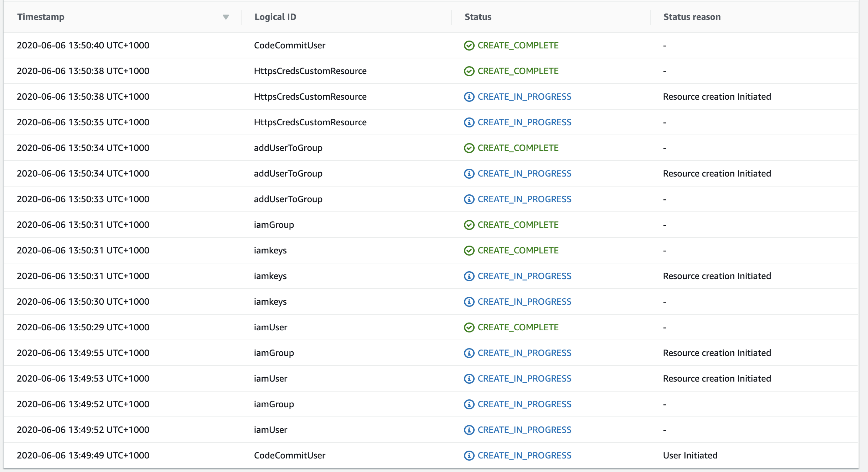
Task: Click HttpsCredsCustomResource in the 13:50:35 row
Action: pos(310,122)
